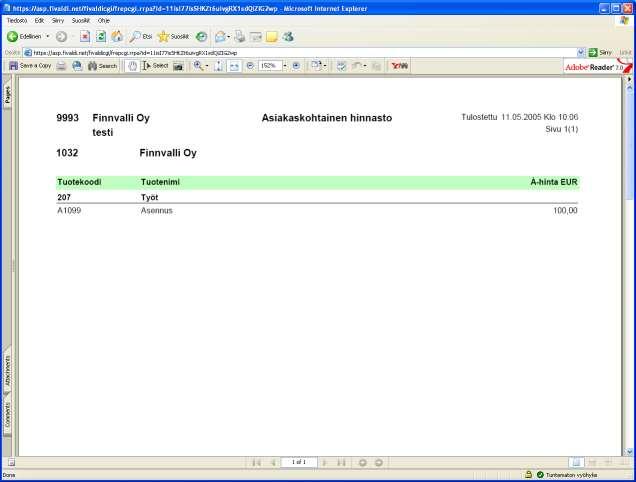
Task: Zoom in with the plus button
Action: point(297,66)
